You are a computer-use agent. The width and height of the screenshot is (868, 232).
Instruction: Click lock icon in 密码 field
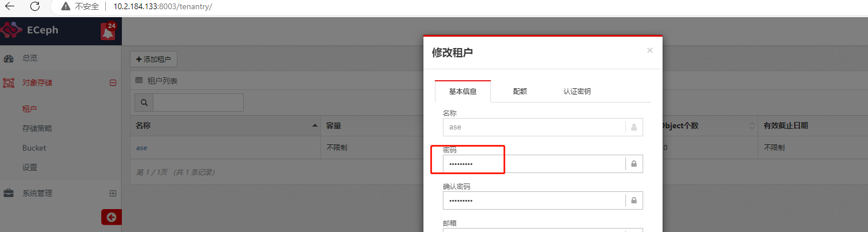pyautogui.click(x=634, y=164)
